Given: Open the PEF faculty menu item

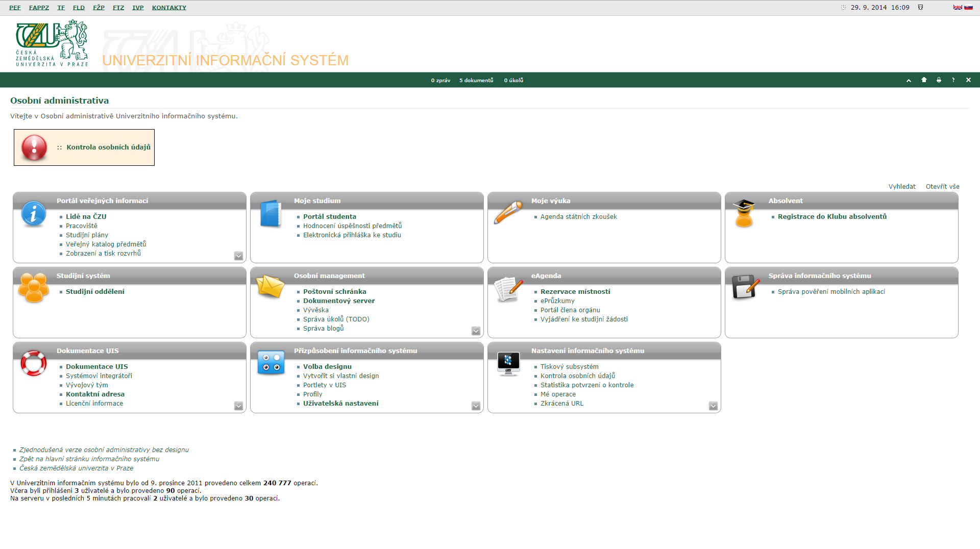Looking at the screenshot, I should coord(15,8).
